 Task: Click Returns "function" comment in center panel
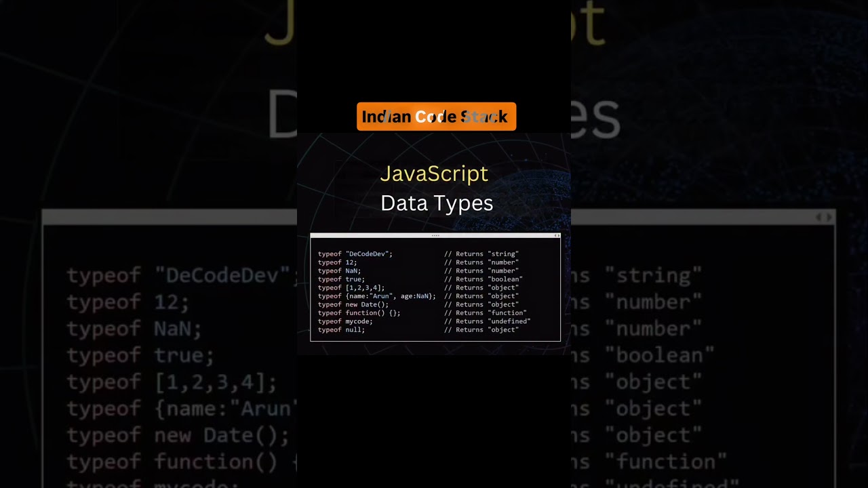click(486, 313)
